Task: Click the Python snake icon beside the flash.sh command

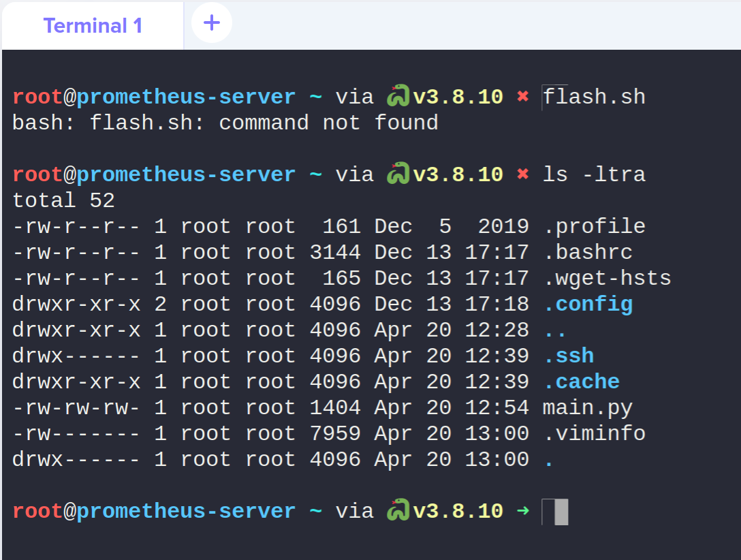Action: point(398,97)
